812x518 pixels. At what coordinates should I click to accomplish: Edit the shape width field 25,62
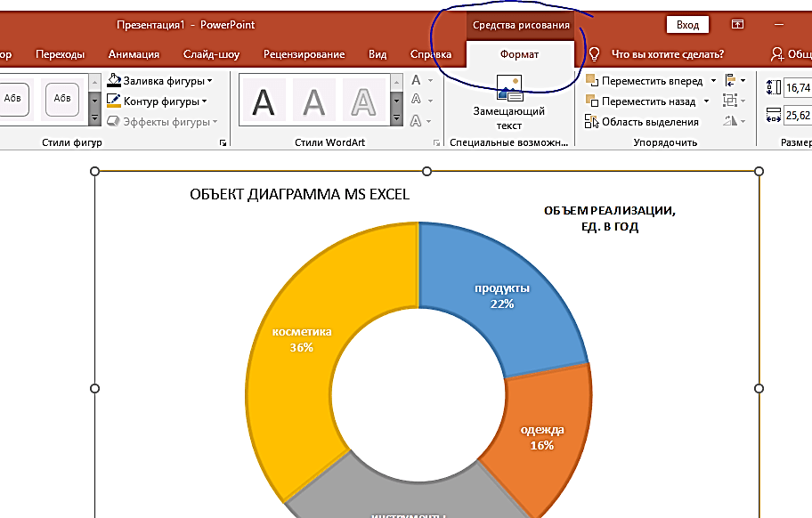pyautogui.click(x=798, y=115)
